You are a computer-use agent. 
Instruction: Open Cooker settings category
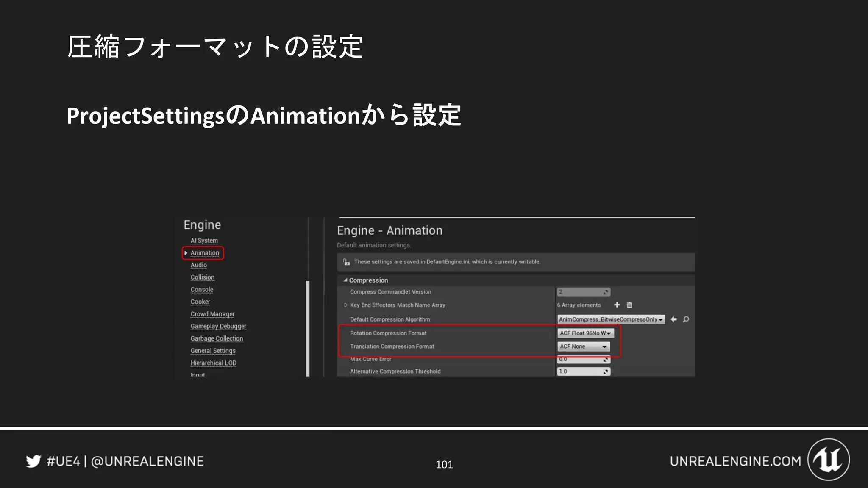click(200, 302)
